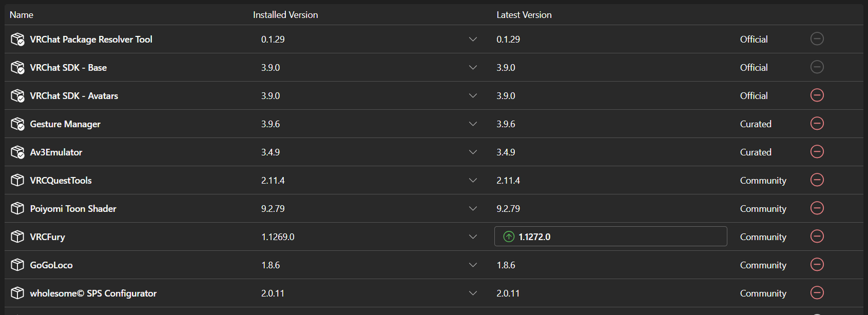The width and height of the screenshot is (868, 315).
Task: Remove the VRCQuestTools package
Action: [817, 180]
